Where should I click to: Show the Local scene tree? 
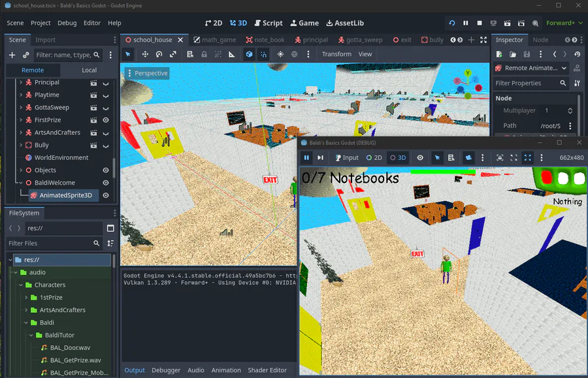[x=89, y=70]
